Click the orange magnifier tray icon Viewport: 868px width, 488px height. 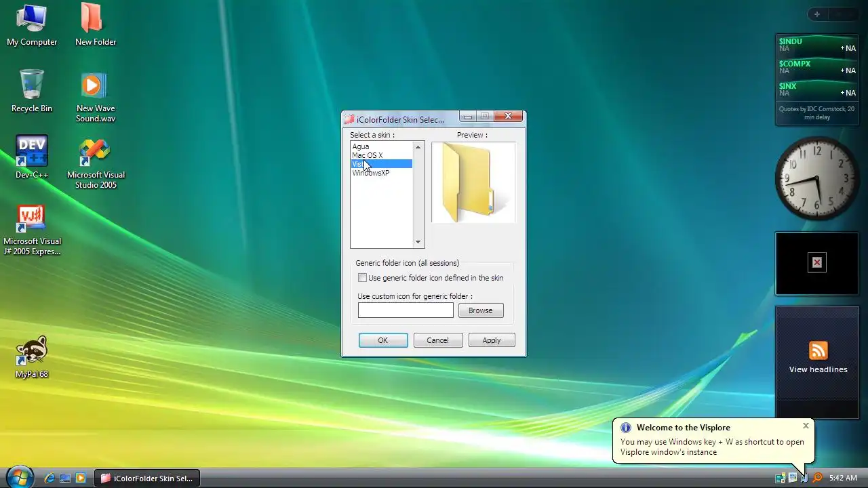817,478
